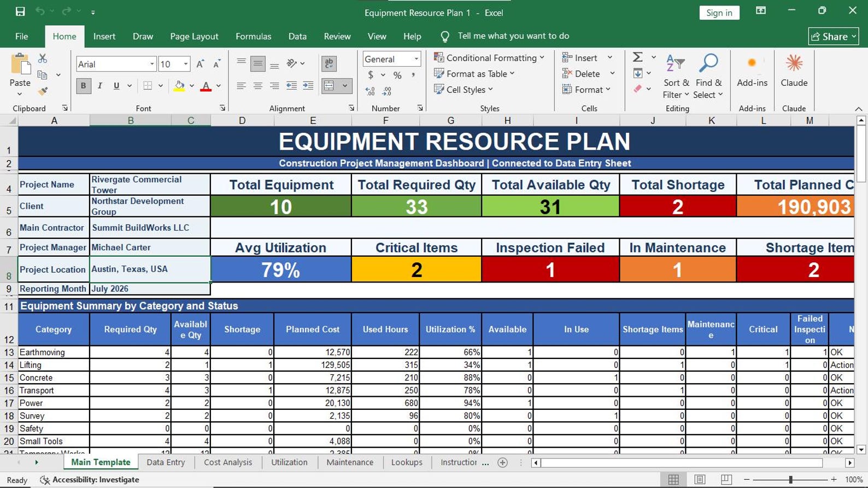The height and width of the screenshot is (488, 868).
Task: Open the General number format dropdown
Action: 417,59
